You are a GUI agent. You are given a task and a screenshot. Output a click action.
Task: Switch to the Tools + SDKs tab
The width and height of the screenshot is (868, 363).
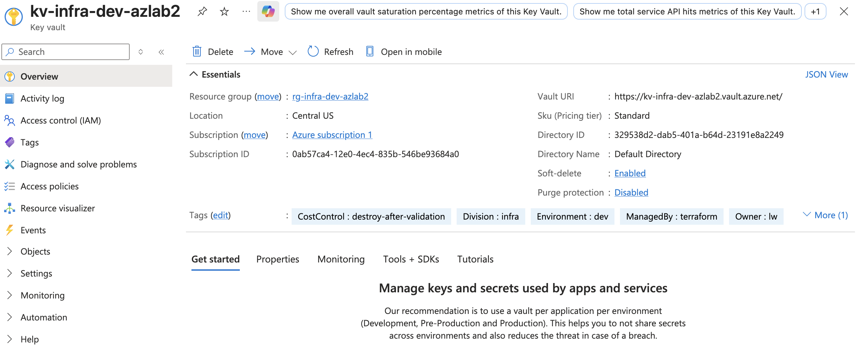click(x=411, y=259)
